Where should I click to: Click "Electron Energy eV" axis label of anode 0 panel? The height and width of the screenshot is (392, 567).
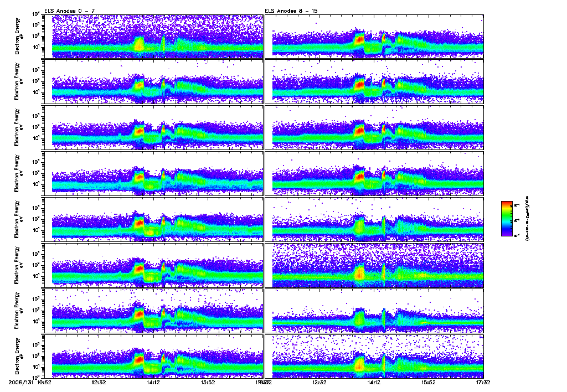pyautogui.click(x=19, y=36)
